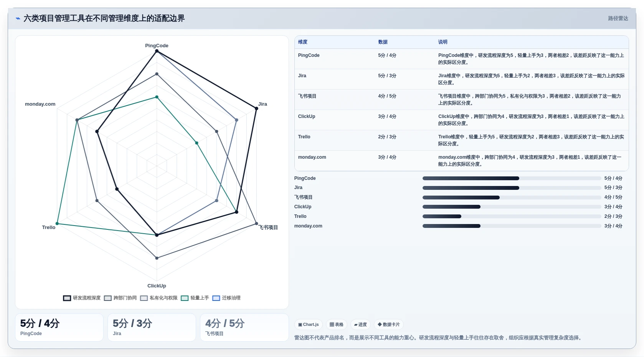Click the 进度 chip

coord(360,325)
